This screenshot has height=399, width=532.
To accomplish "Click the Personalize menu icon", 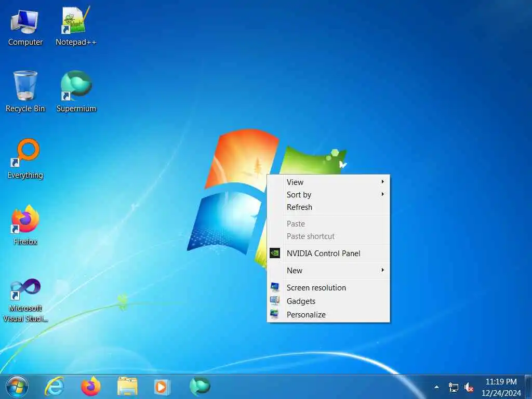I will (274, 314).
